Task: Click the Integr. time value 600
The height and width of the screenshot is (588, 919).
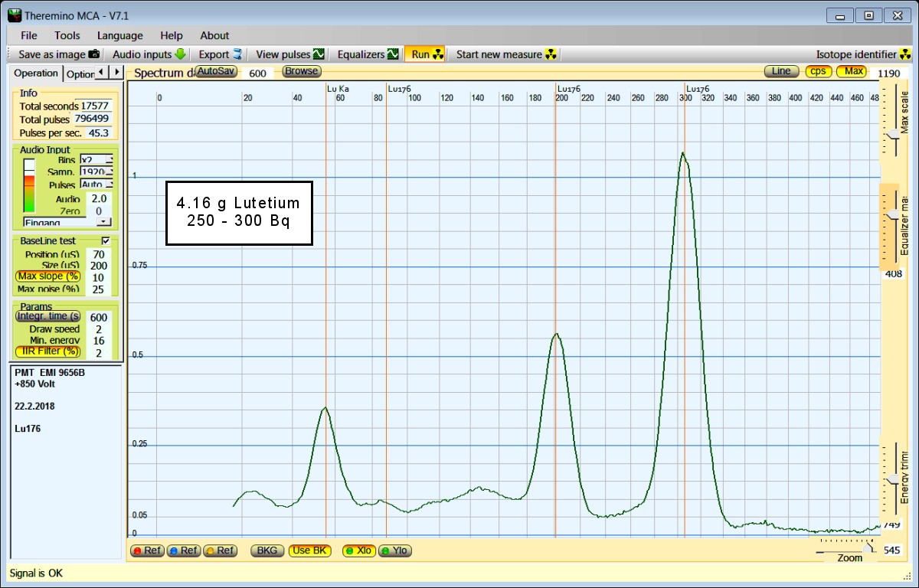Action: tap(99, 317)
